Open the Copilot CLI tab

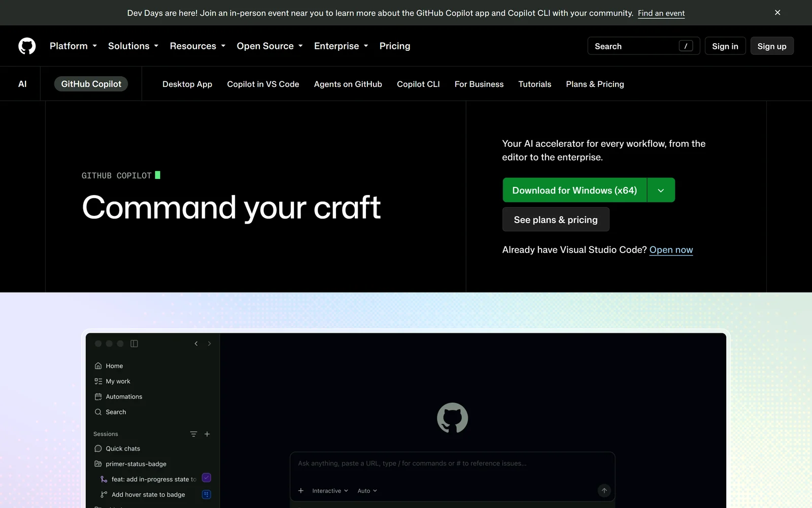[x=418, y=84]
